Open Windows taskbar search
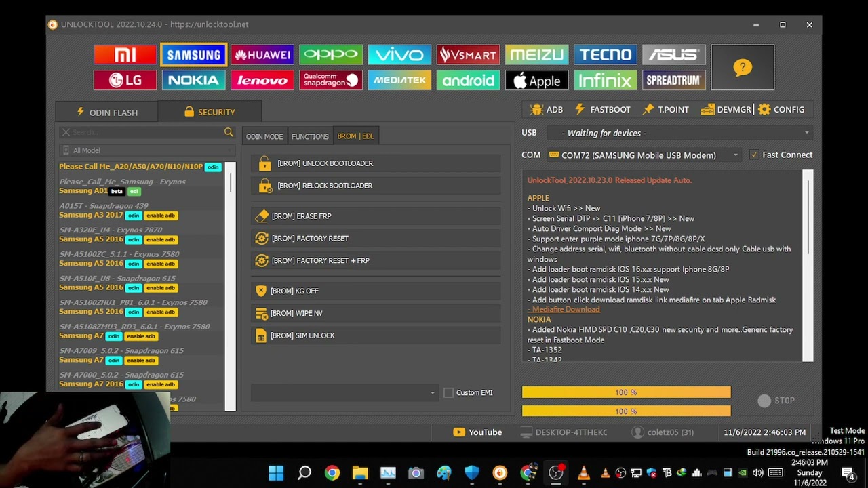The height and width of the screenshot is (488, 868). tap(304, 472)
